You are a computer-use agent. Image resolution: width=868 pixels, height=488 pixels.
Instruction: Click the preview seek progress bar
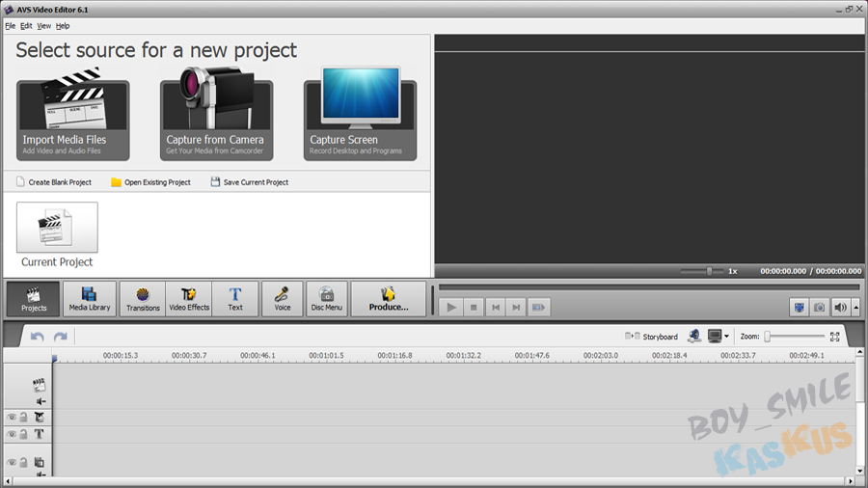[649, 287]
